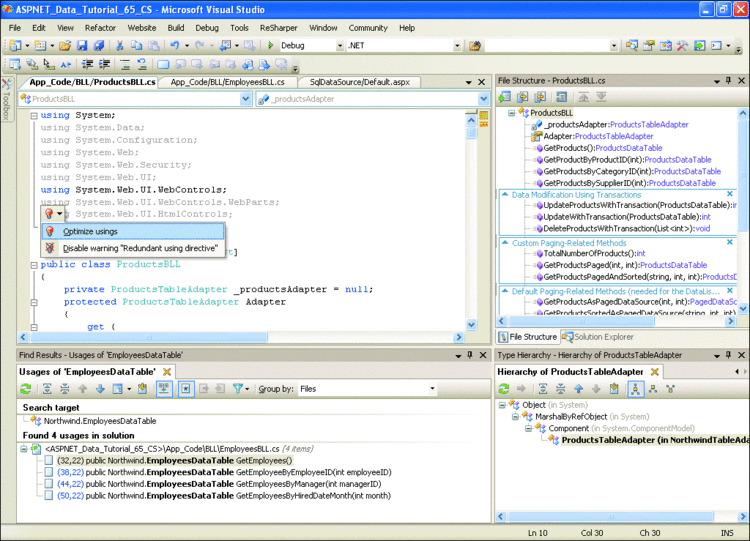The width and height of the screenshot is (750, 541).
Task: Click blue down-arrow next-usage icon in Find Results
Action: 100,389
